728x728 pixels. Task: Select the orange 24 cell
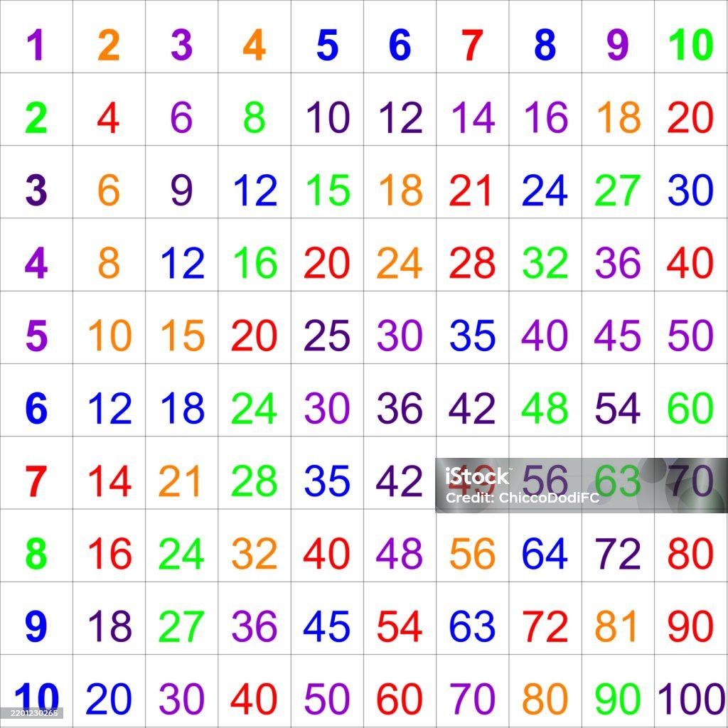[400, 263]
